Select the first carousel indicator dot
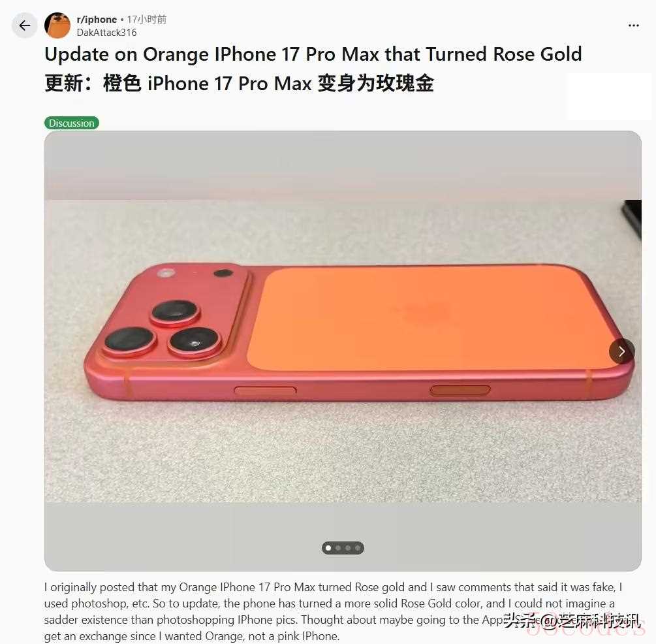This screenshot has height=644, width=656. coord(328,548)
